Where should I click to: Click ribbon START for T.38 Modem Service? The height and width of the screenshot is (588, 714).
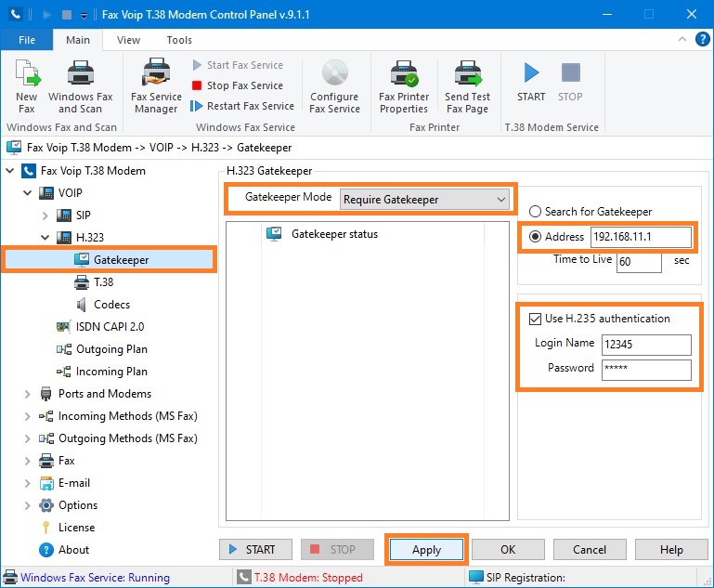pos(531,82)
